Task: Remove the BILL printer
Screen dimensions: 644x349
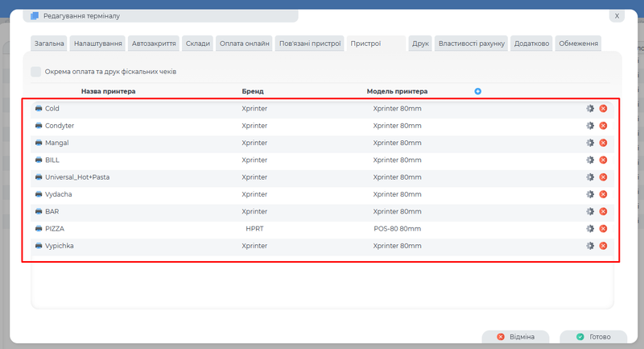Action: (x=603, y=160)
